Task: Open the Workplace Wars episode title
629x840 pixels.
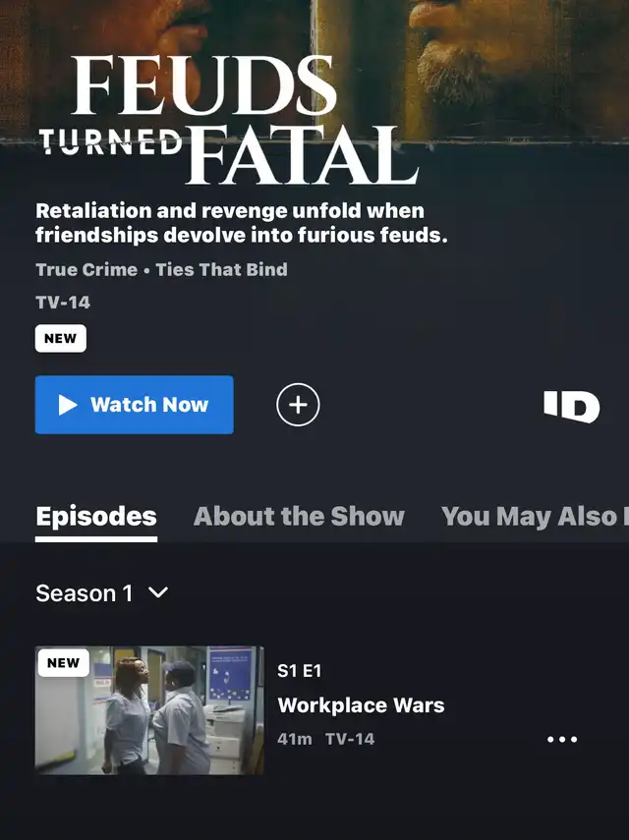Action: pyautogui.click(x=361, y=705)
